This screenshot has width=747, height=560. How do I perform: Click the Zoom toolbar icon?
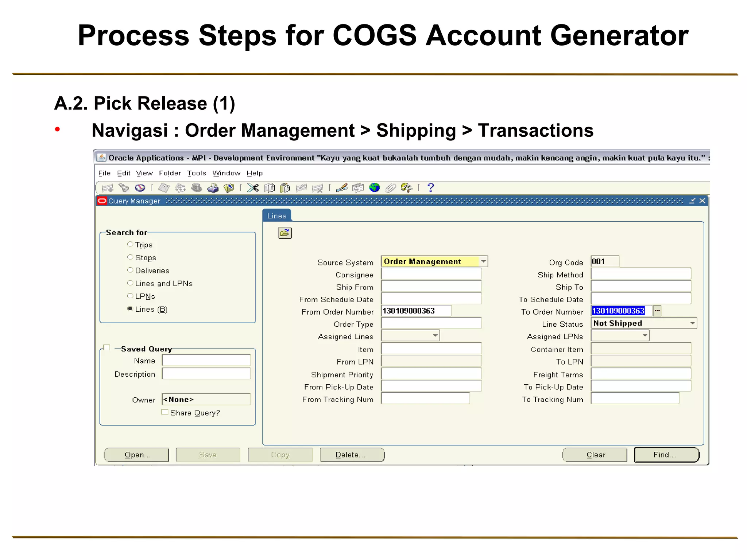tap(358, 188)
